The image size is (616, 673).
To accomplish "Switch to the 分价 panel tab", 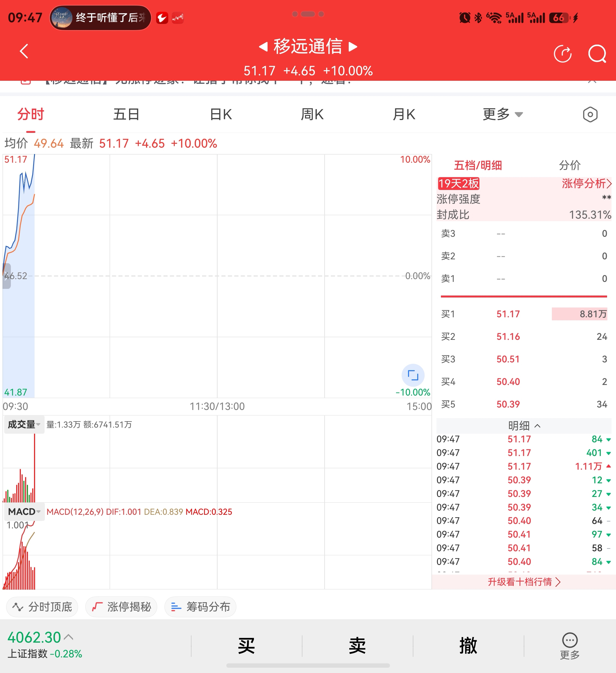I will tap(570, 165).
